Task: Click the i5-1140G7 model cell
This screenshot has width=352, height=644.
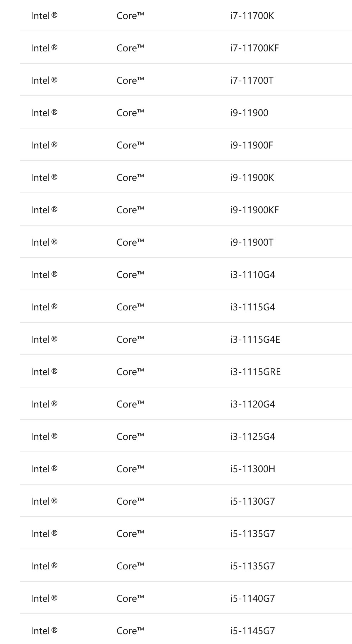Action: point(252,599)
